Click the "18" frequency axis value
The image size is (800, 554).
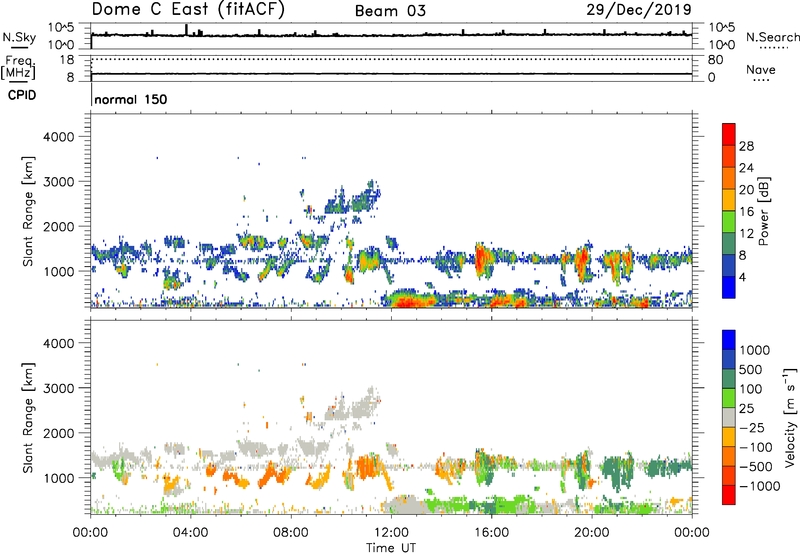(67, 60)
